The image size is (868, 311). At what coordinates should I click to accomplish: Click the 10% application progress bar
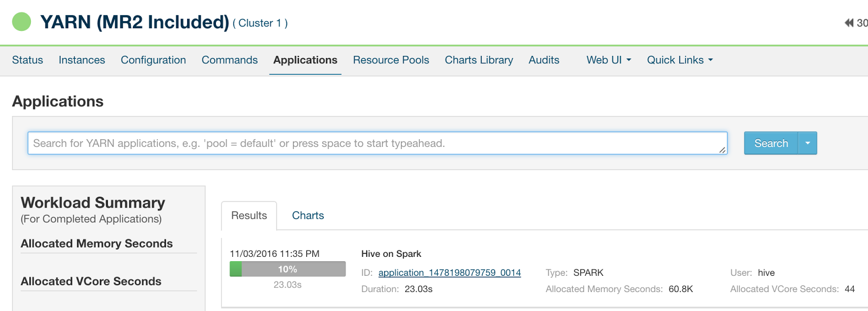click(x=288, y=269)
